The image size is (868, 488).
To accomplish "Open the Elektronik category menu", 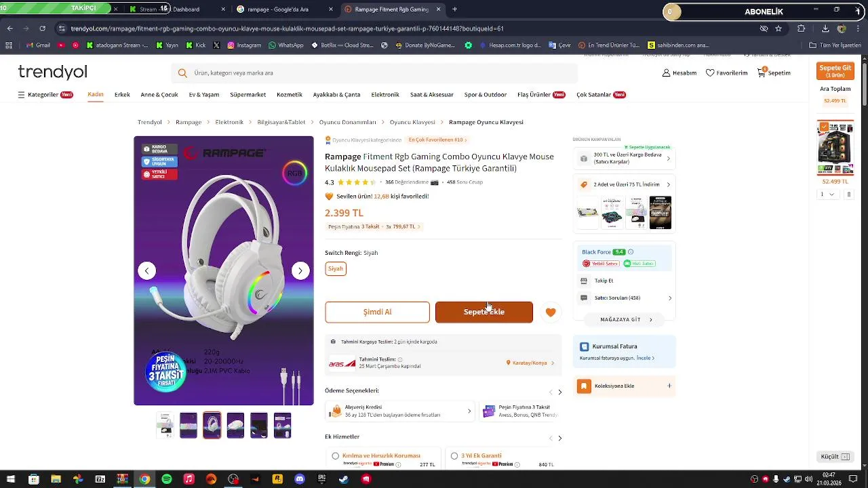I will 385,95.
